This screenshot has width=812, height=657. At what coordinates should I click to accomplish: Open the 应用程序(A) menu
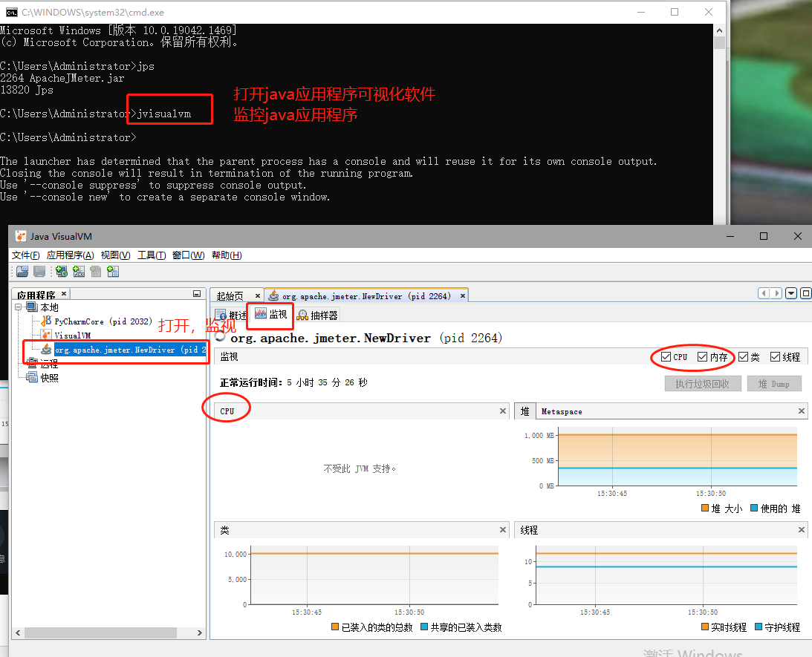point(70,255)
